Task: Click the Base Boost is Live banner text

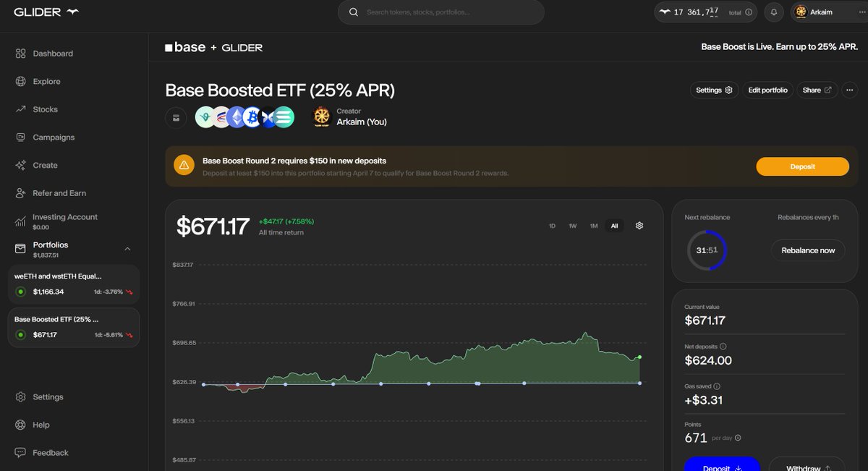Action: (x=780, y=47)
